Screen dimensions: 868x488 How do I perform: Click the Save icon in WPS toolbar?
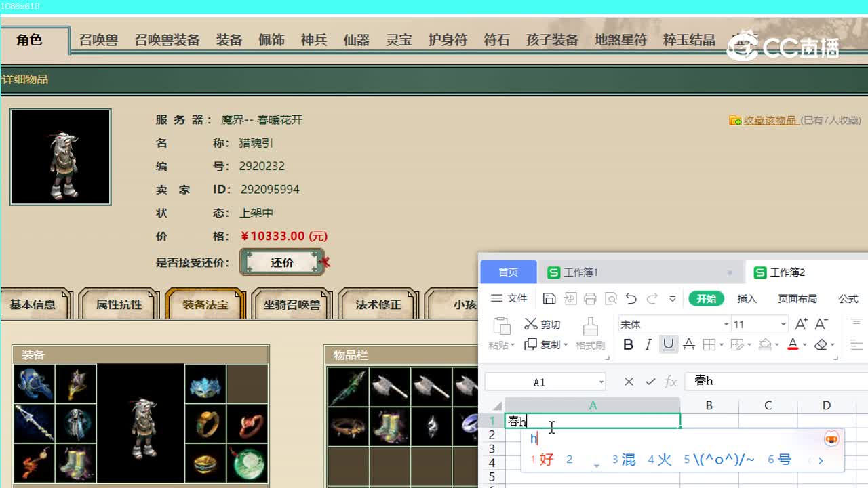click(550, 299)
